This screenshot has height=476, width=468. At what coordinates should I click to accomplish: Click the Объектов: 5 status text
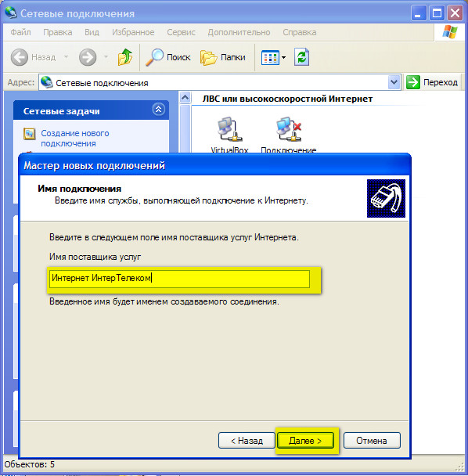[30, 464]
